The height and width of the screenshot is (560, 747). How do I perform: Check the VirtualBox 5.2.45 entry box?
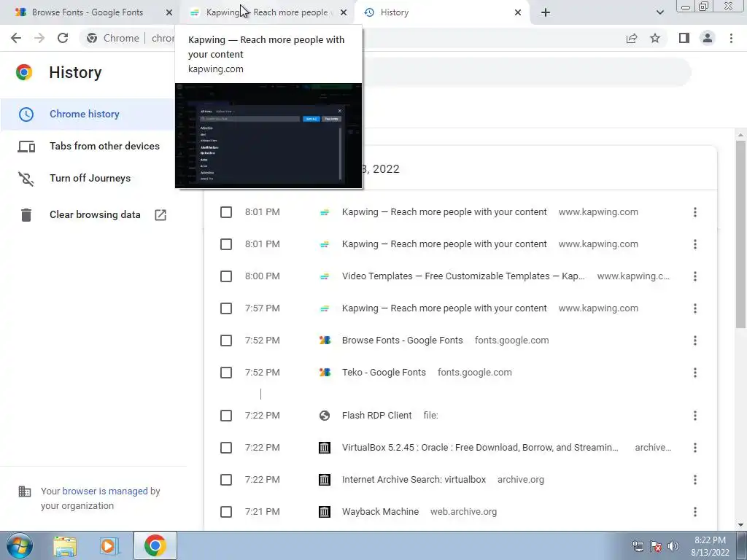coord(226,448)
